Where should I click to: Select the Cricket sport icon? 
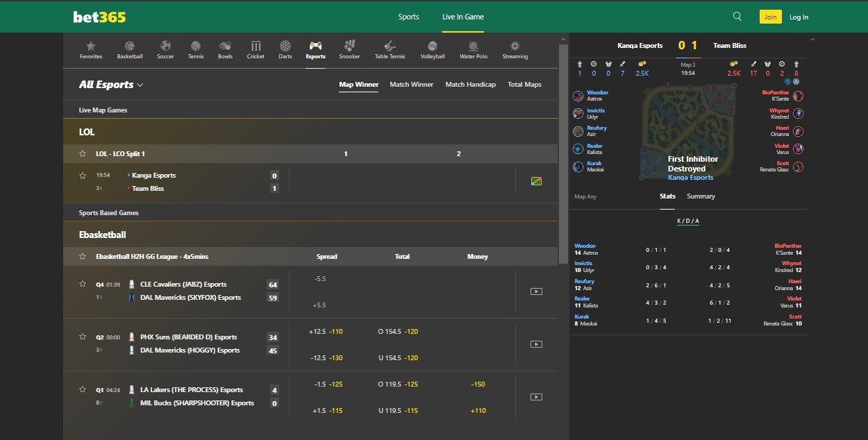tap(256, 49)
